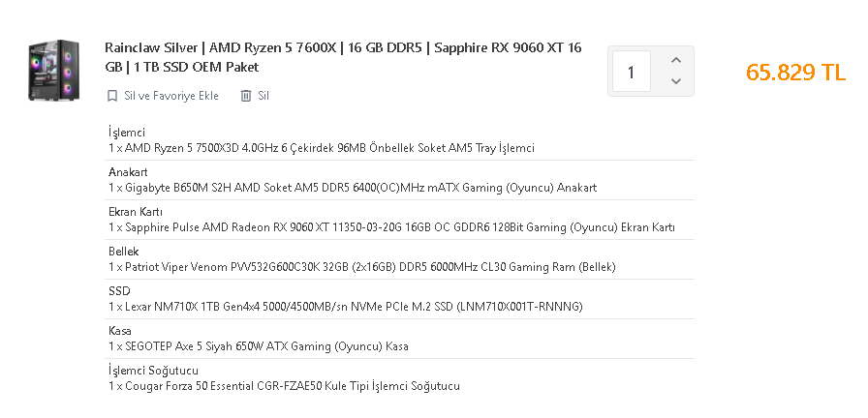Select the Gigabyte B650M S2H motherboard line
Image resolution: width=868 pixels, height=418 pixels.
tap(353, 188)
